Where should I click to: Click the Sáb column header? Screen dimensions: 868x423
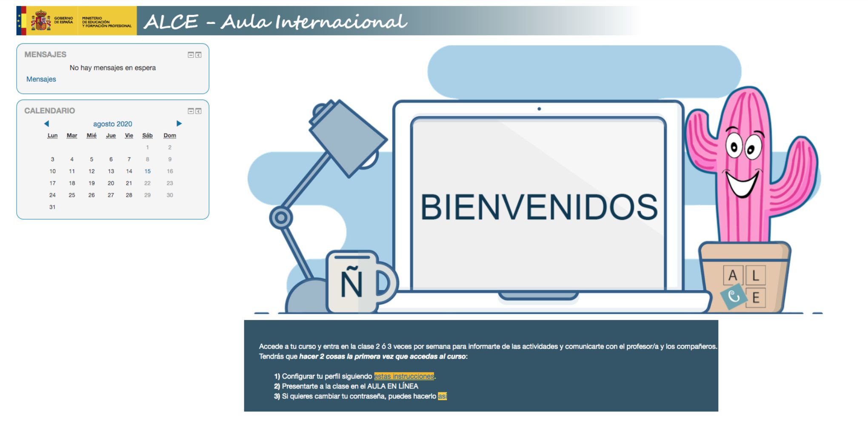[148, 135]
